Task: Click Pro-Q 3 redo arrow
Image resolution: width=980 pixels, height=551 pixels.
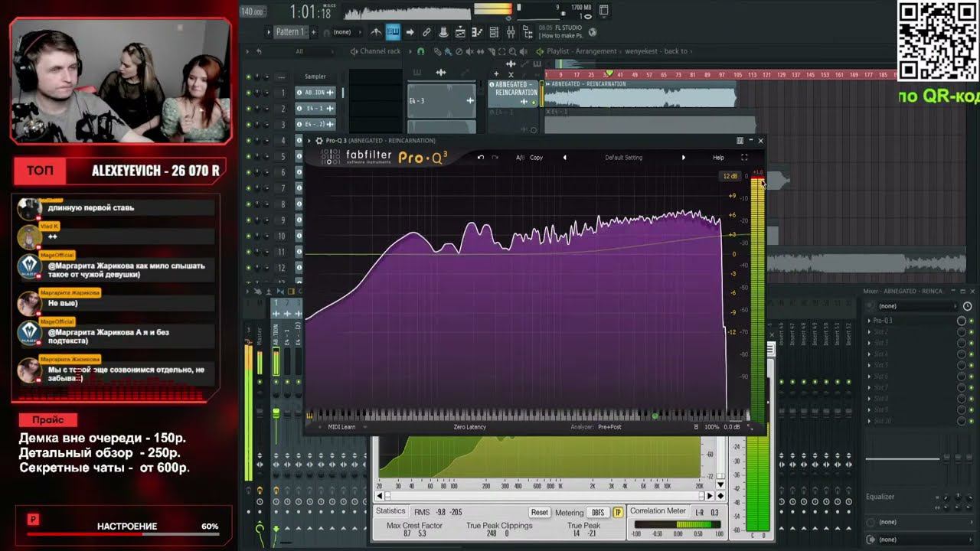Action: [x=495, y=158]
